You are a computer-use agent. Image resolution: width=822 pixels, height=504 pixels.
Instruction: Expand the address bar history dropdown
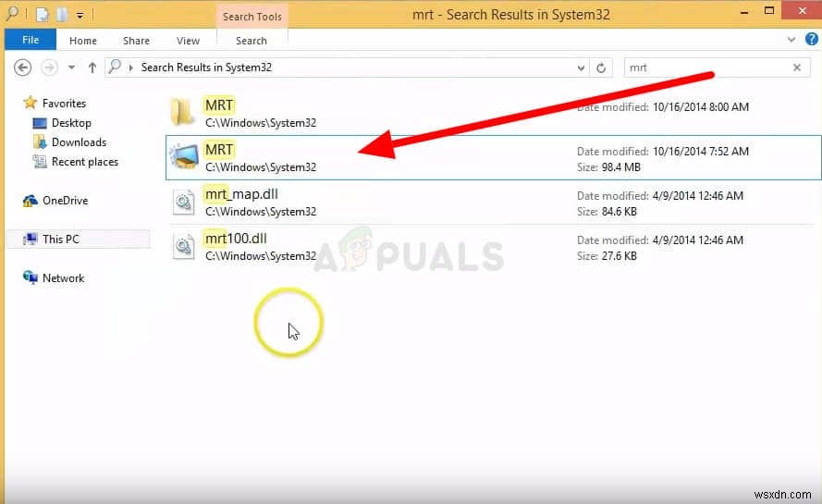(581, 68)
